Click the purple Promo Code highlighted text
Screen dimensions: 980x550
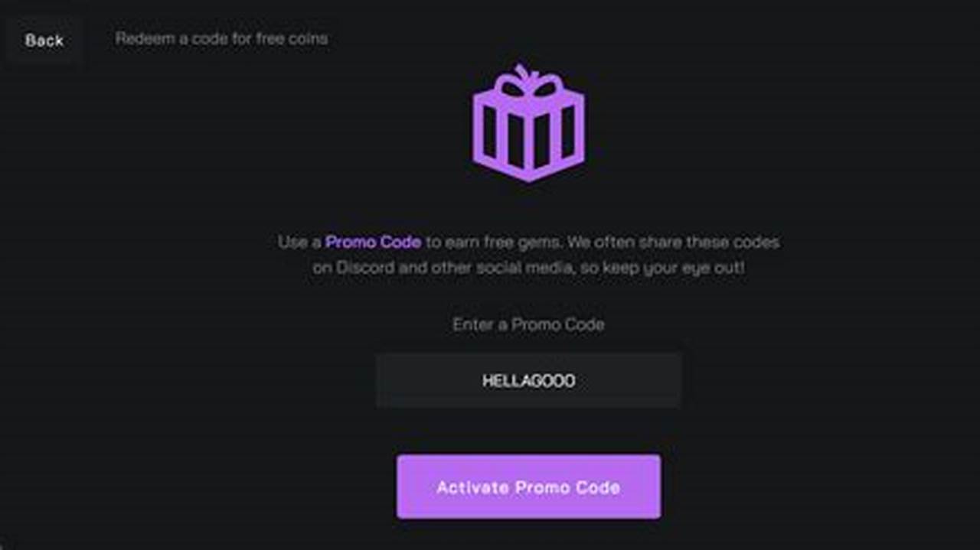373,242
